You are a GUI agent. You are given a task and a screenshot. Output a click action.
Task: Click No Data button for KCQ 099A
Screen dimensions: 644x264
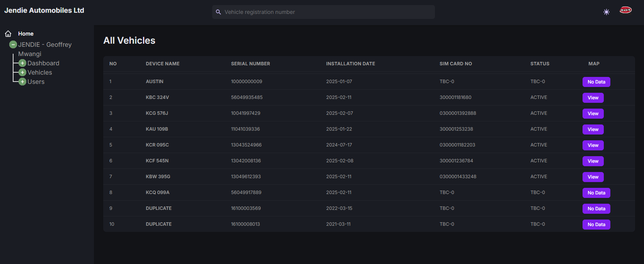coord(596,193)
